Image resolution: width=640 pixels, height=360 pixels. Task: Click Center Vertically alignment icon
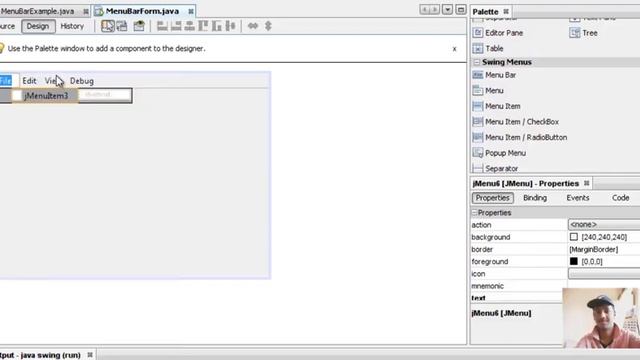point(231,26)
